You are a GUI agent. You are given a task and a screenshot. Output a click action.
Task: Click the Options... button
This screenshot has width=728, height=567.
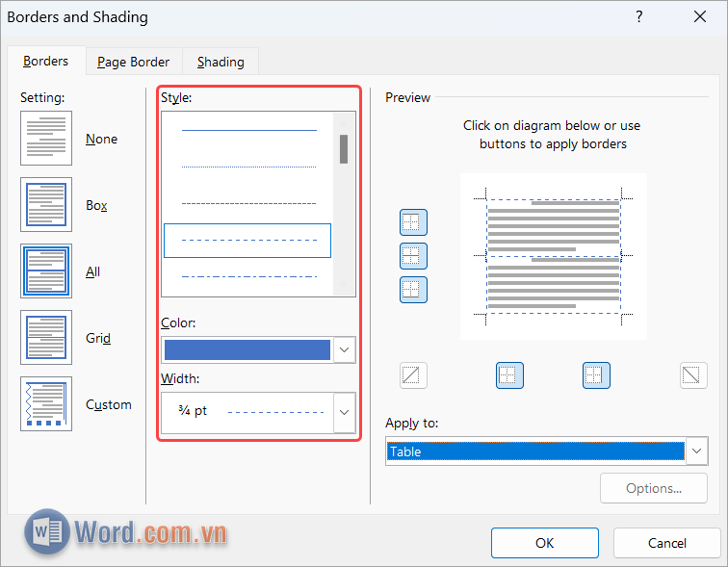653,488
